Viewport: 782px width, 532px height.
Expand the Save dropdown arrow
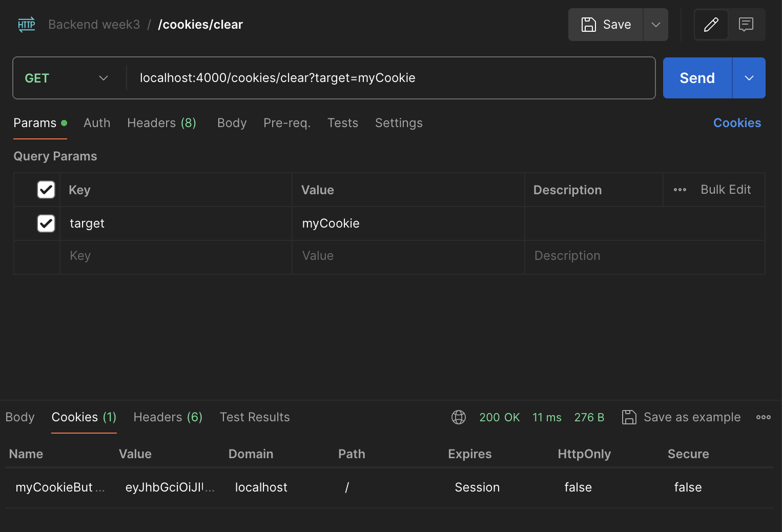point(656,25)
